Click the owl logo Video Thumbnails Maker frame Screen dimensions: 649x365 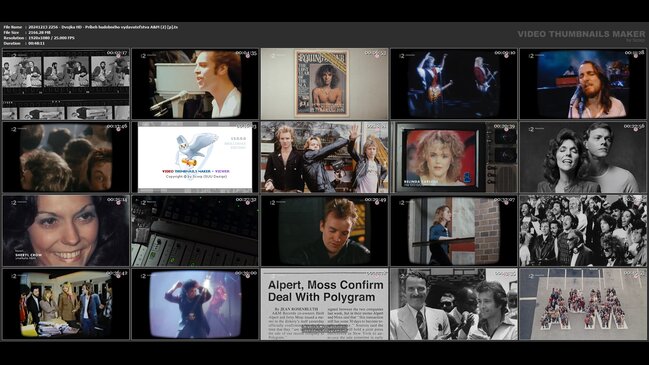[x=195, y=157]
